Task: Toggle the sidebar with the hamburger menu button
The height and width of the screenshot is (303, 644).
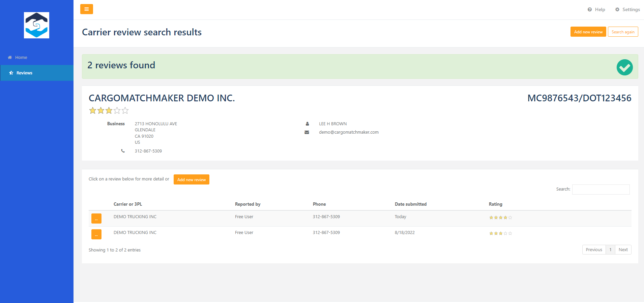Action: [x=87, y=9]
